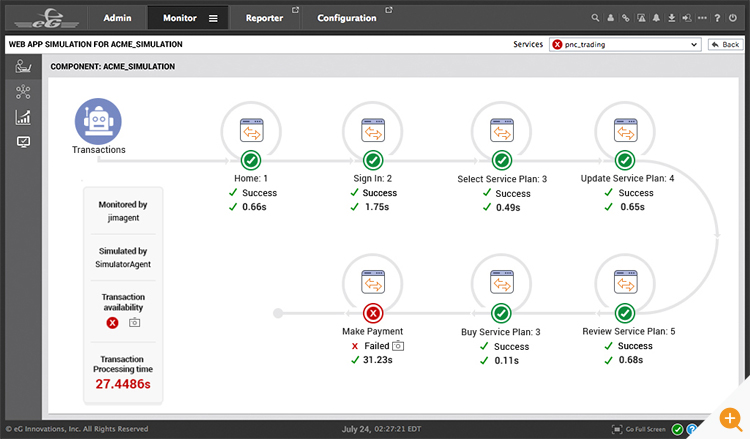This screenshot has width=750, height=439.
Task: Switch to the Configuration tab
Action: pyautogui.click(x=347, y=18)
